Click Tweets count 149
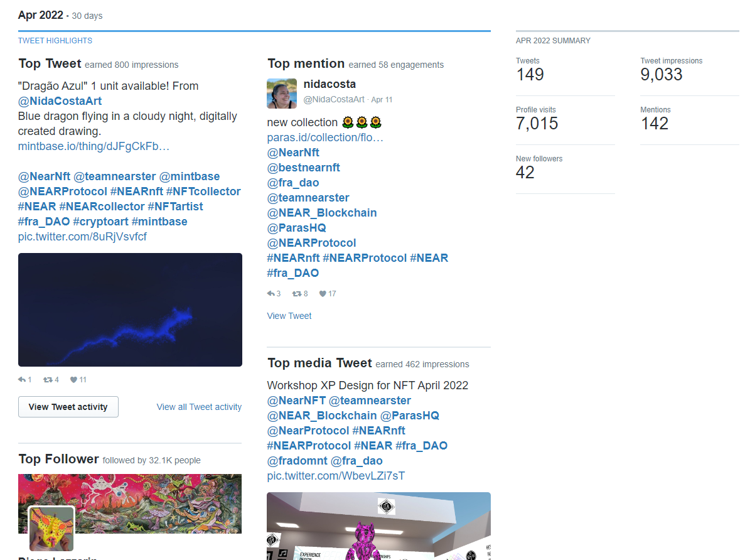 coord(530,75)
